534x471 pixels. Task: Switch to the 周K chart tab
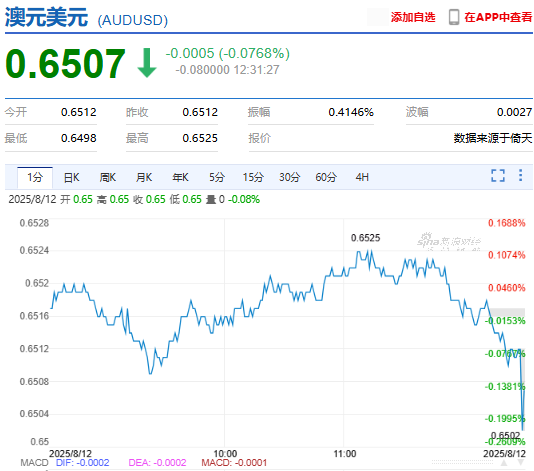108,177
